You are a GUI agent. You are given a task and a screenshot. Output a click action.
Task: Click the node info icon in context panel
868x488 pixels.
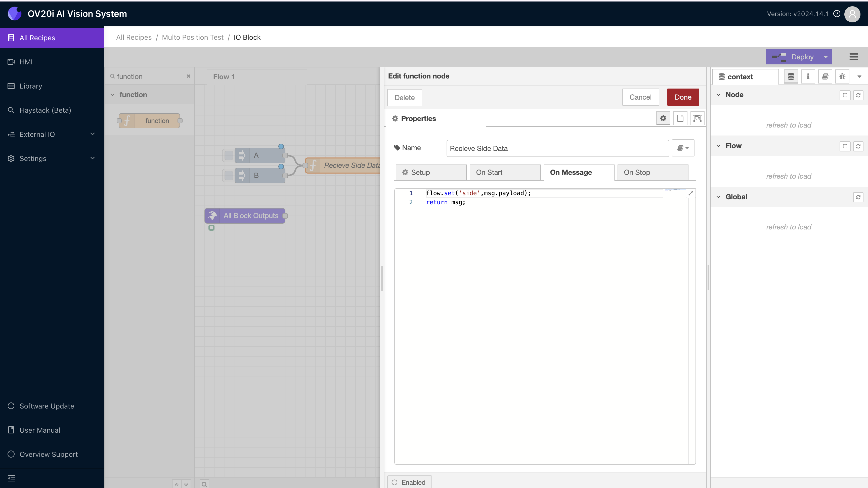(808, 76)
